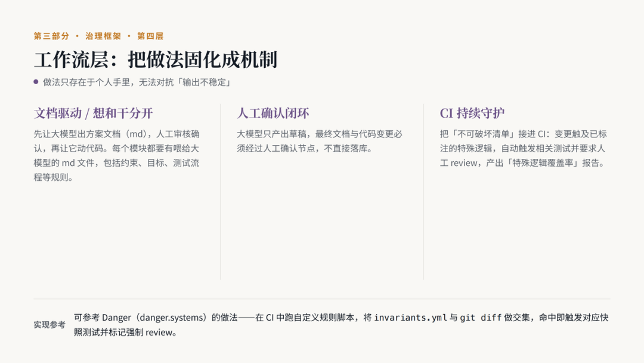Image resolution: width=644 pixels, height=363 pixels.
Task: Click the text danger.systems in the footer note
Action: pos(172,318)
